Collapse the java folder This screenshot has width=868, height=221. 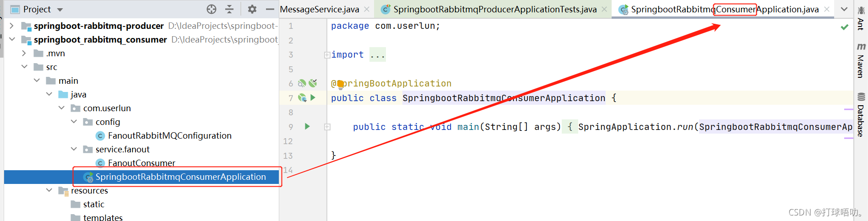click(x=49, y=94)
